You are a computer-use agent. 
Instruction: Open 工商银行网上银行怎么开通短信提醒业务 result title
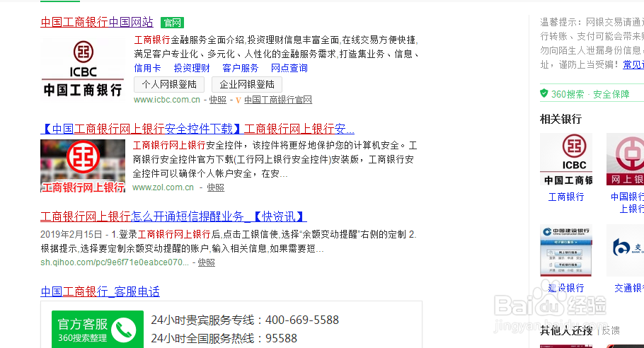173,216
